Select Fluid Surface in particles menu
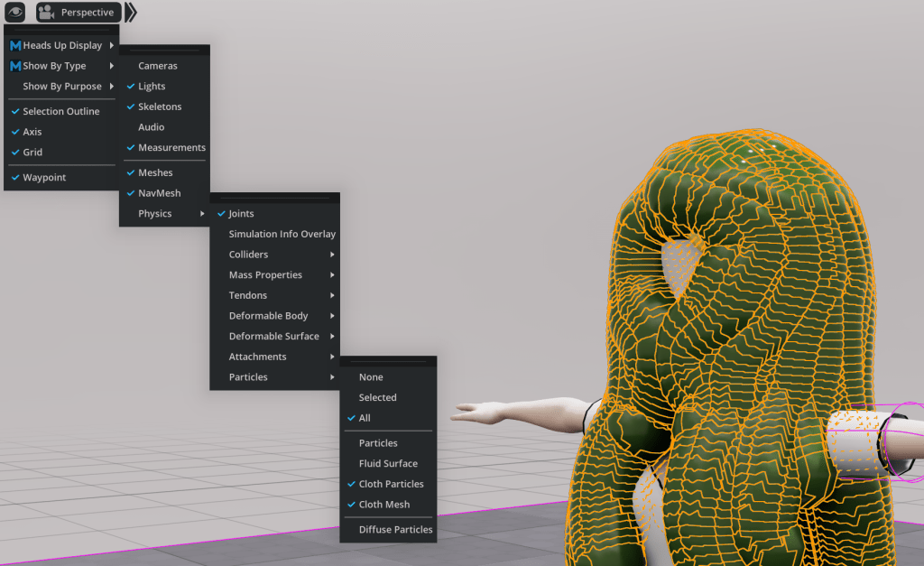The height and width of the screenshot is (566, 924). coord(388,464)
